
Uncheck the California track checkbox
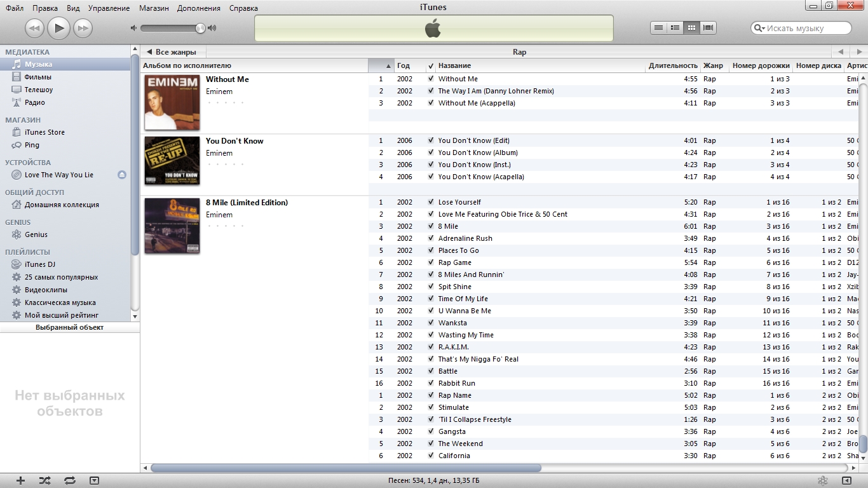(431, 456)
